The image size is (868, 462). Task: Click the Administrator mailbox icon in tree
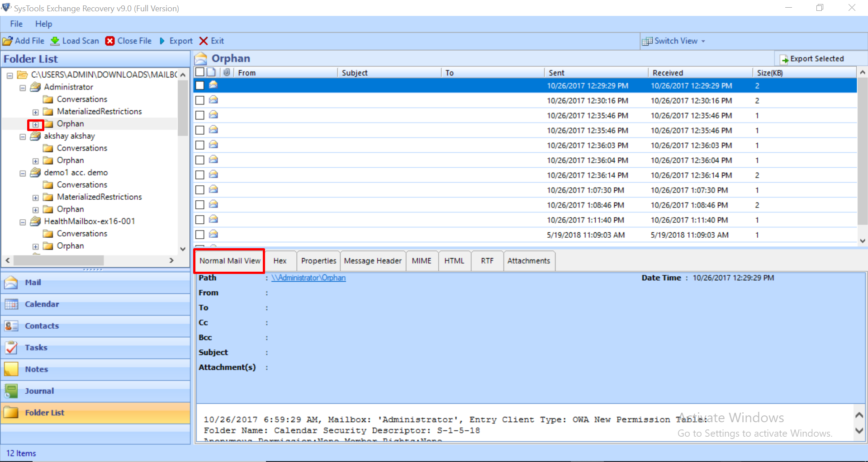pyautogui.click(x=35, y=87)
